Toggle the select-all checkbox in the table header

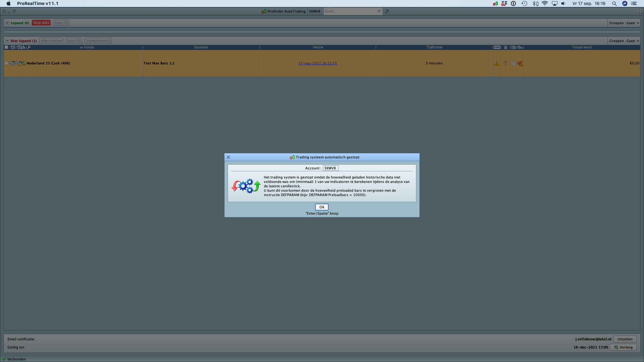point(6,47)
